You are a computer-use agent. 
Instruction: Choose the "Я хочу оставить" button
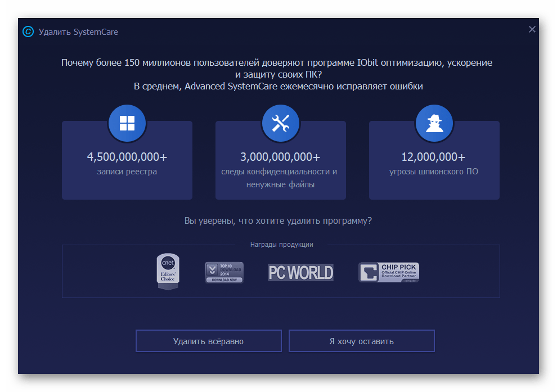point(361,341)
